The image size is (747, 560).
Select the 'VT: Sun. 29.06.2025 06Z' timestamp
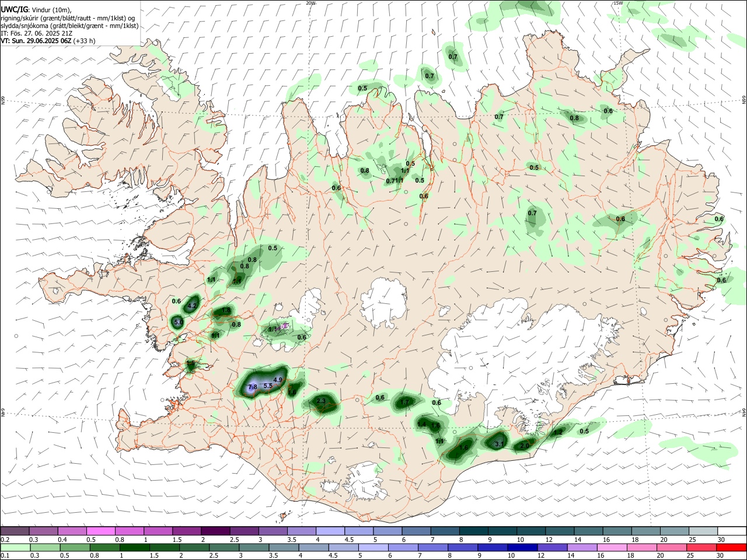point(36,41)
